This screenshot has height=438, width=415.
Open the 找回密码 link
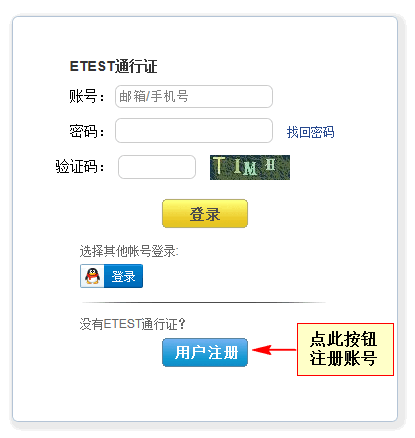(x=310, y=132)
